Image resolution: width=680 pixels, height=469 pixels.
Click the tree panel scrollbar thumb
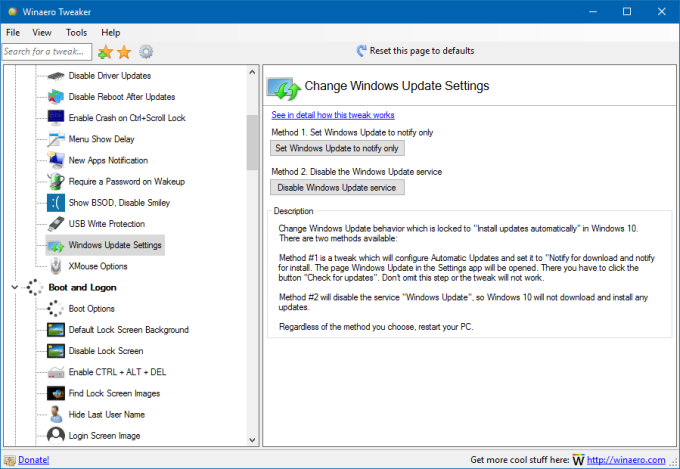click(252, 142)
